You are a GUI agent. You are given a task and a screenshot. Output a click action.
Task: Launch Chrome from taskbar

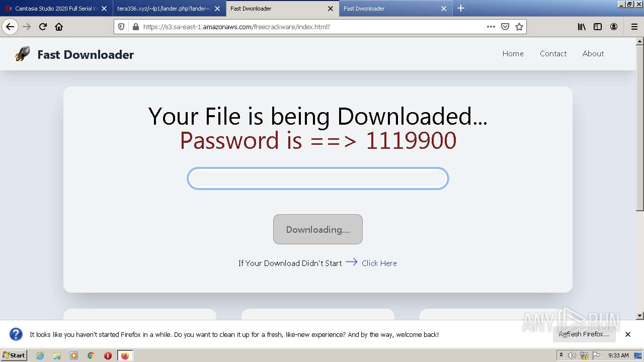pyautogui.click(x=91, y=355)
